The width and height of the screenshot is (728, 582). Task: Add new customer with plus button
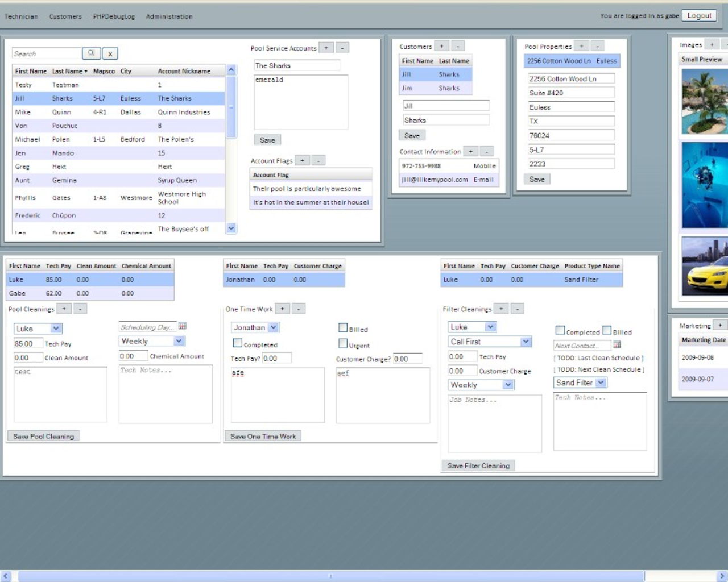[442, 47]
